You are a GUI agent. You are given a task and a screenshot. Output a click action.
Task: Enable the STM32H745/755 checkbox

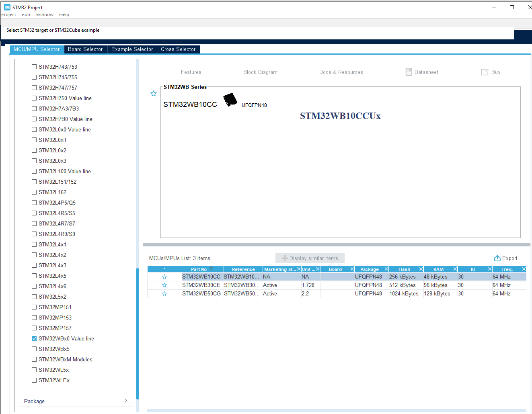coord(34,77)
